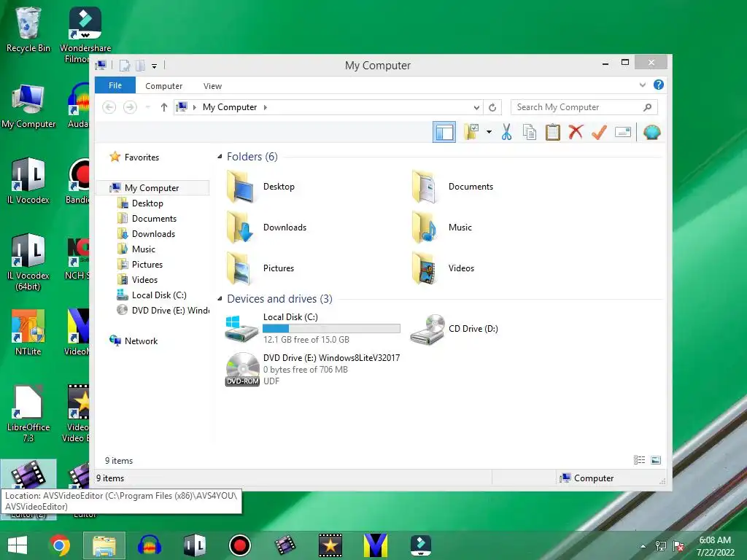Click New Folder icon in title bar
The width and height of the screenshot is (747, 560).
click(140, 65)
